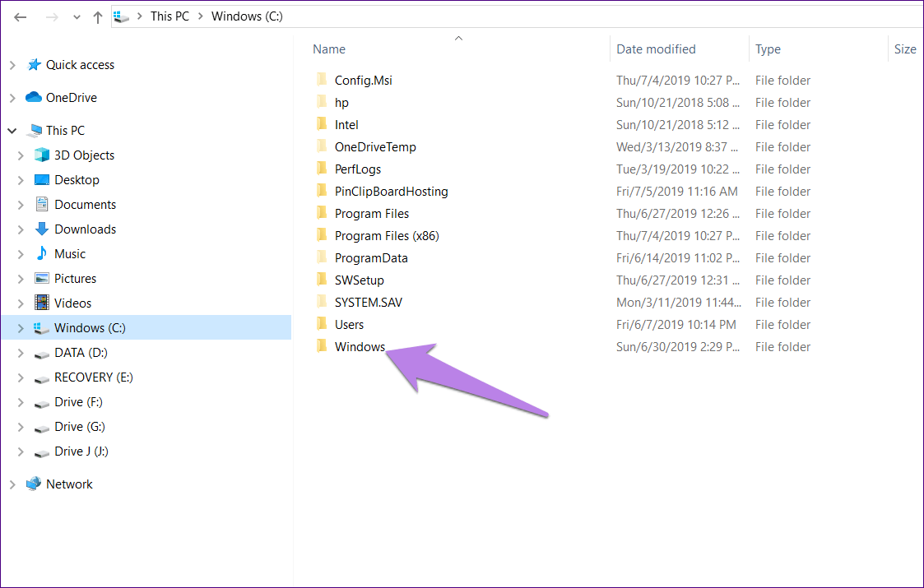The width and height of the screenshot is (924, 588).
Task: Expand the 3D Objects tree node
Action: pyautogui.click(x=21, y=155)
